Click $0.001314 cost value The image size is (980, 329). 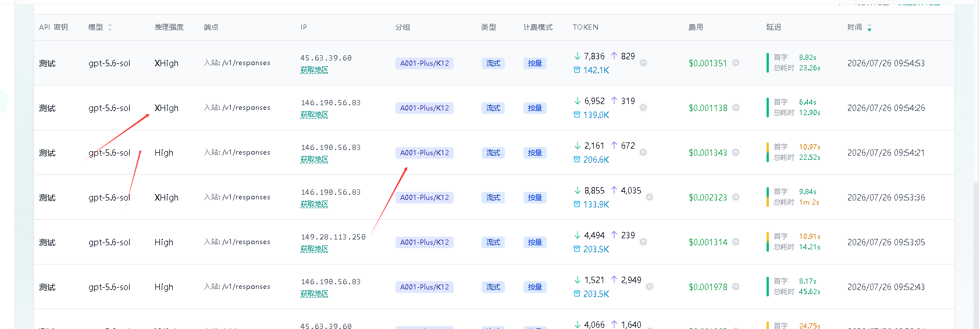tap(708, 242)
